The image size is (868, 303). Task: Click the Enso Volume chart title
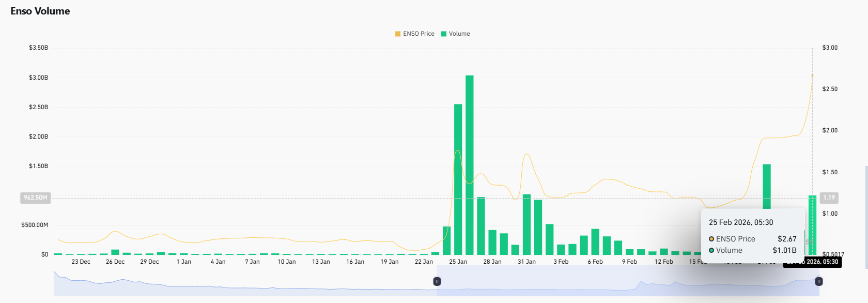tap(40, 11)
